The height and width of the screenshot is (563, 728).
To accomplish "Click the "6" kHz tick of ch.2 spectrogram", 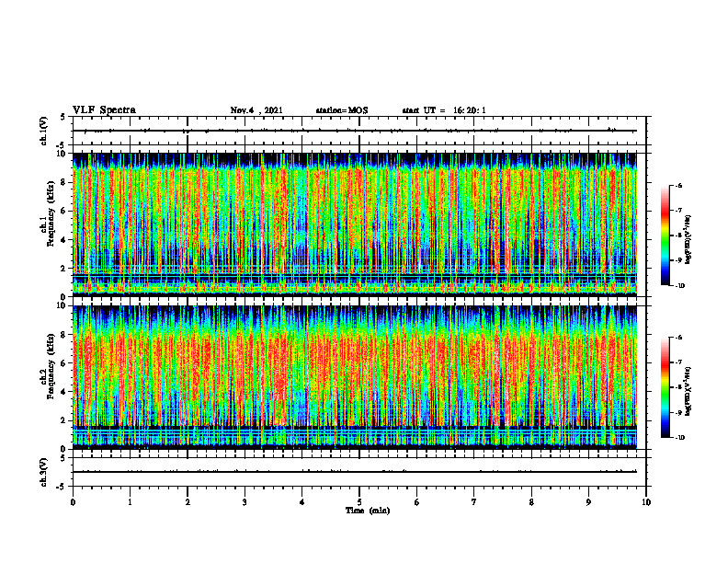I will click(64, 363).
